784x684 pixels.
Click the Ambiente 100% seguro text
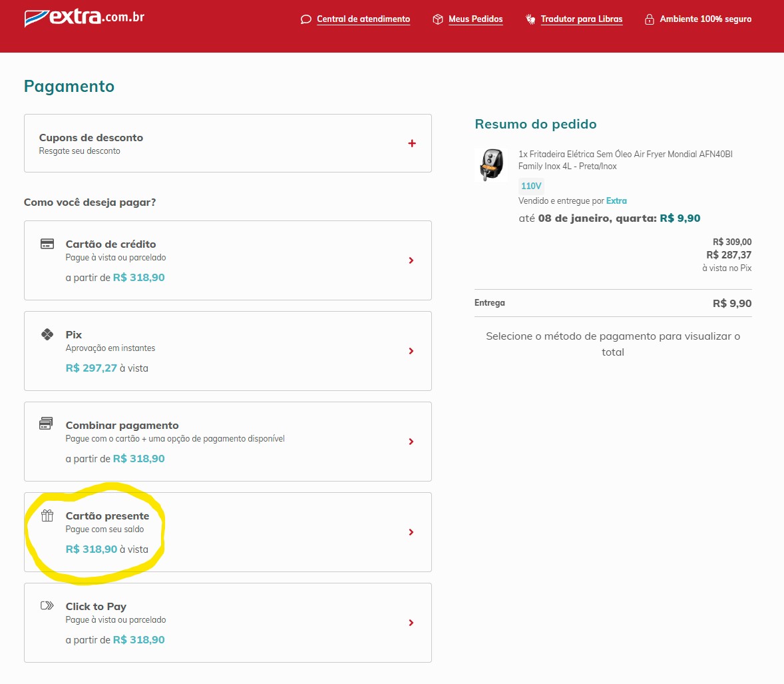pyautogui.click(x=705, y=19)
